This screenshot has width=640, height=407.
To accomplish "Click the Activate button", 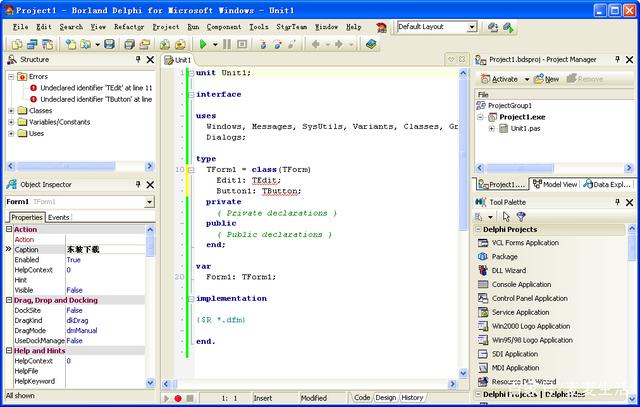I will pyautogui.click(x=499, y=79).
